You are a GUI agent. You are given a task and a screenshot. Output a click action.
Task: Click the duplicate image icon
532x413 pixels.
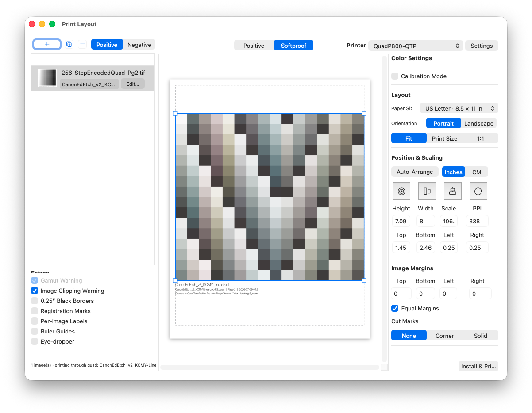pos(69,44)
